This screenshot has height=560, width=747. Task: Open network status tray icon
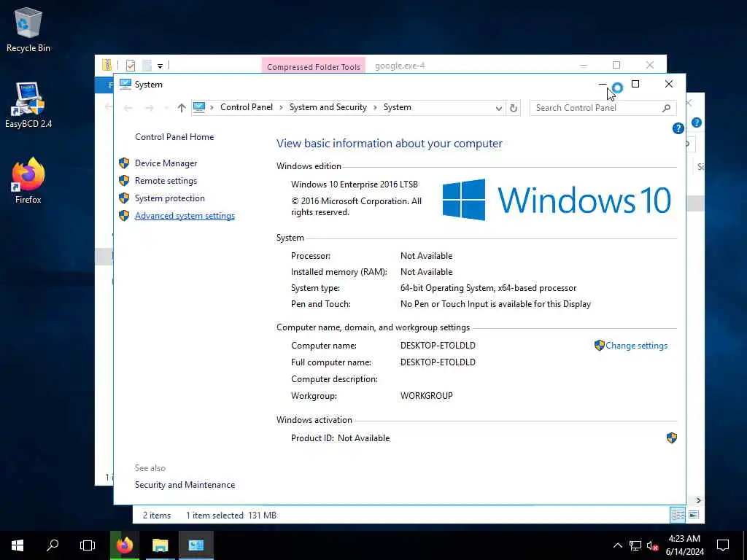[x=635, y=545]
